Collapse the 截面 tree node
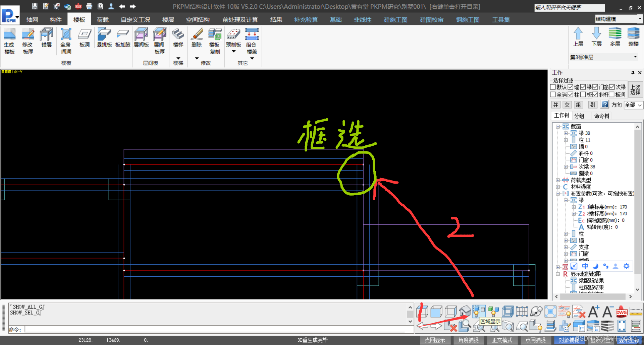The height and width of the screenshot is (345, 644). (x=557, y=127)
